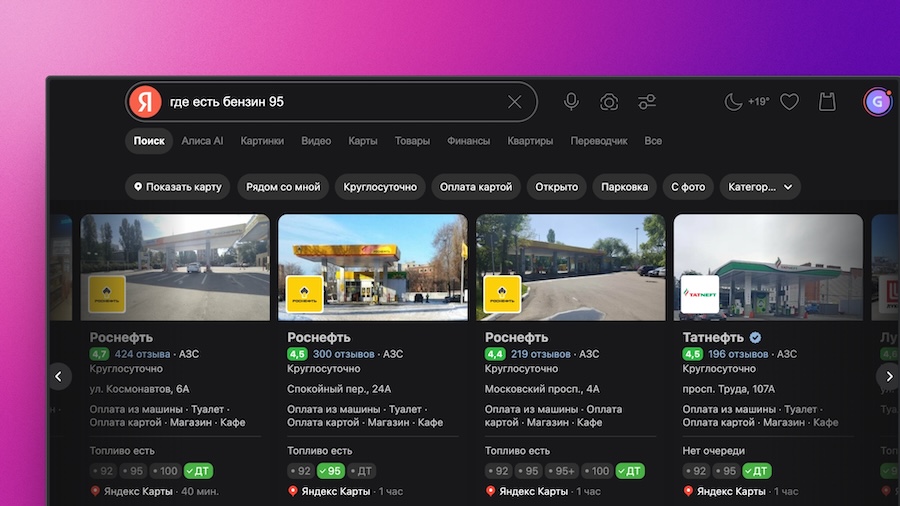Click green 95 fuel tag on Спокойный card
The width and height of the screenshot is (900, 506).
331,471
